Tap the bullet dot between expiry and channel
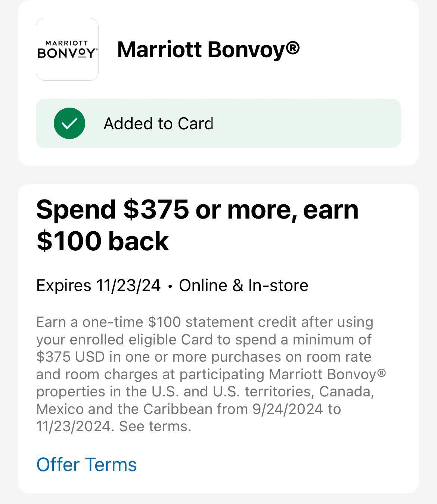The width and height of the screenshot is (437, 504). coord(170,286)
